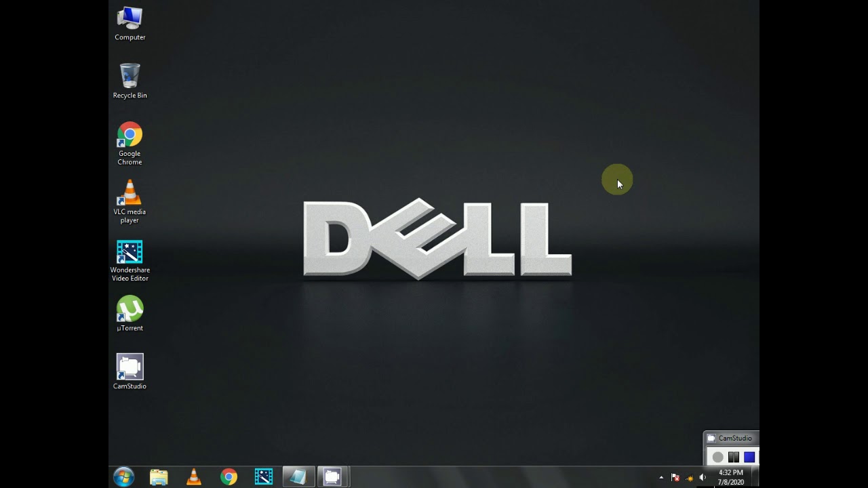Click the CamStudio mini window title icon
Screen dimensions: 868x488
click(x=711, y=439)
